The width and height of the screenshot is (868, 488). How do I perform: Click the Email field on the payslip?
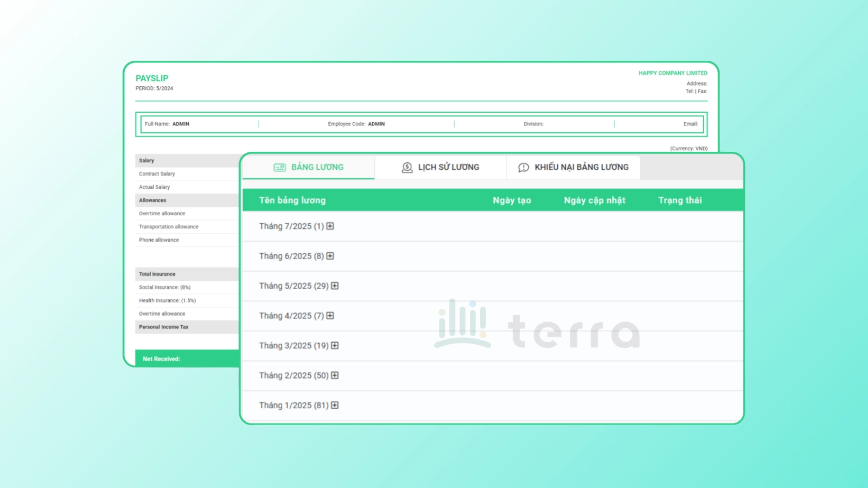pos(691,124)
